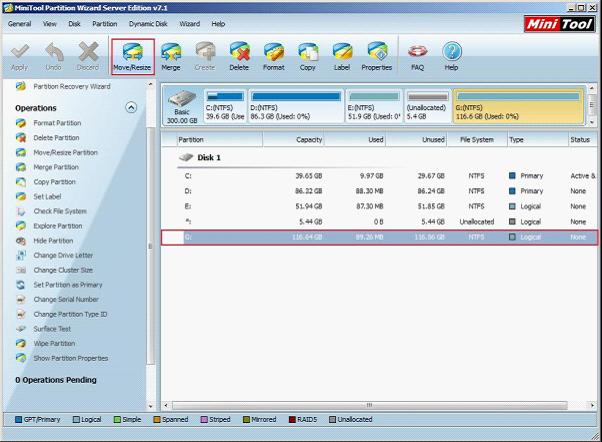602x442 pixels.
Task: Open the Help menu
Action: pyautogui.click(x=218, y=24)
